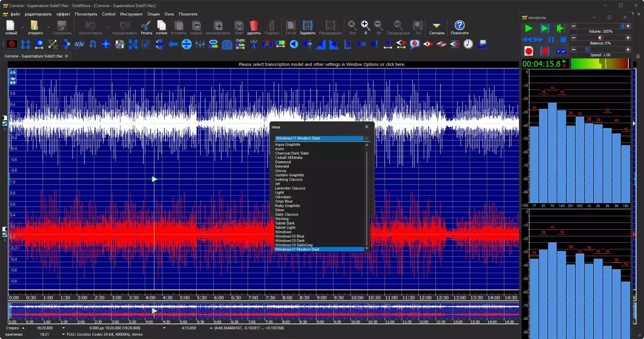
Task: Open the тема theme combo box
Action: coord(322,138)
